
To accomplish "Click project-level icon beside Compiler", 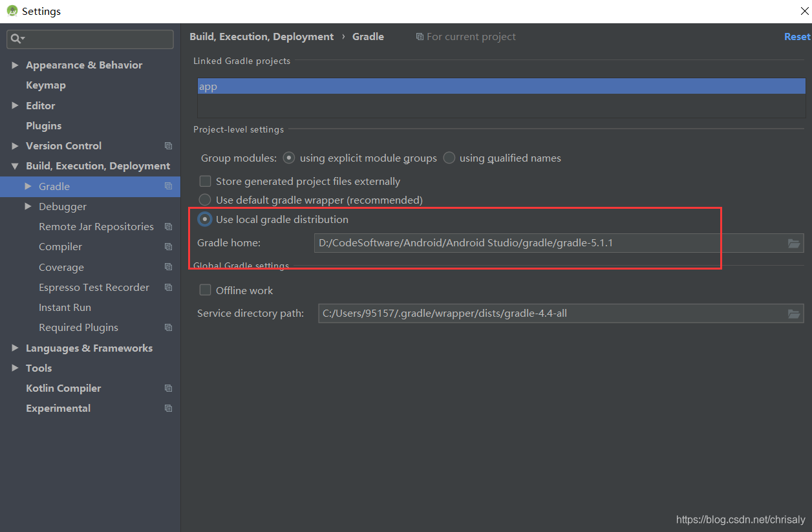I will pos(168,247).
